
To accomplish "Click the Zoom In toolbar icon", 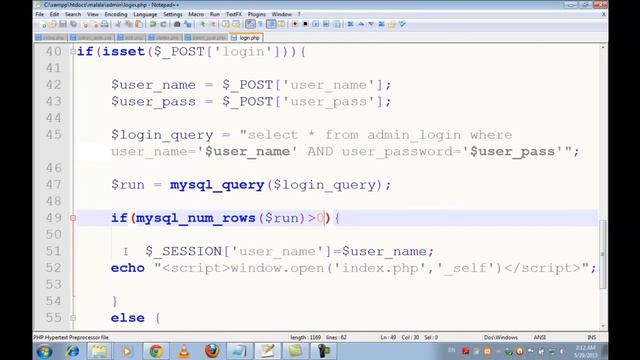I will coord(202,24).
